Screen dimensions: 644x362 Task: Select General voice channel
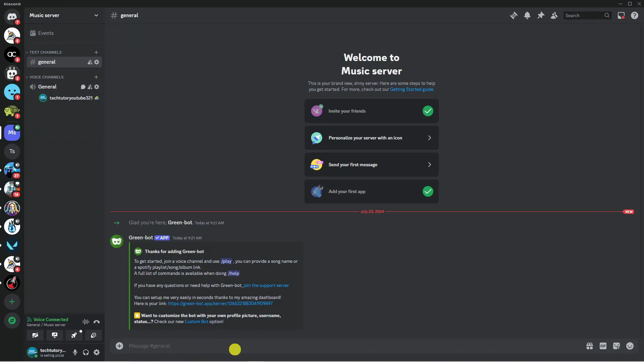point(47,86)
